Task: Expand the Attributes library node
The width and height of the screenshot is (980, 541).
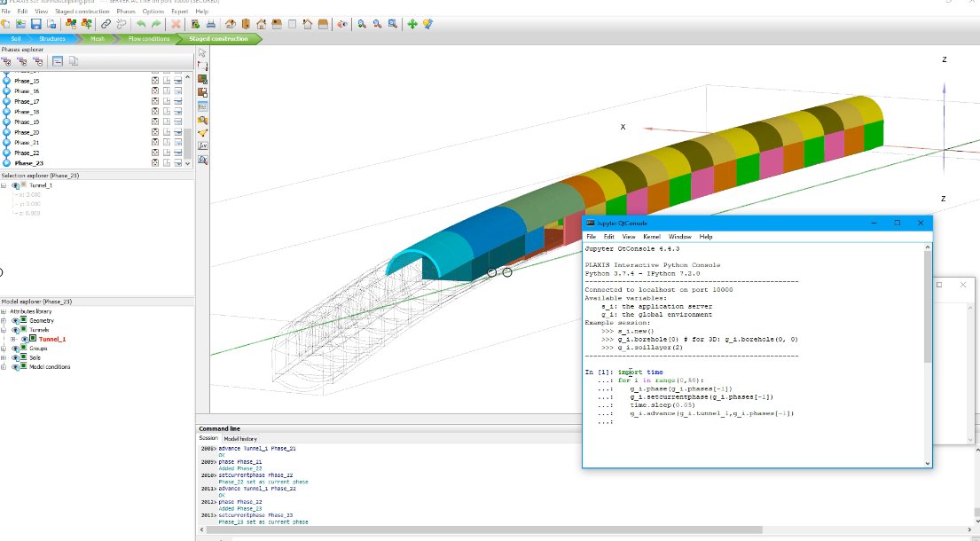Action: tap(4, 311)
